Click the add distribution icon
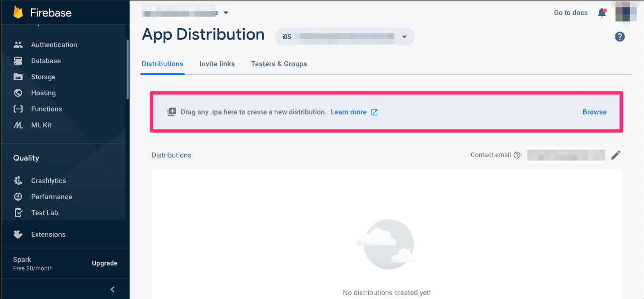Image resolution: width=644 pixels, height=299 pixels. [172, 112]
